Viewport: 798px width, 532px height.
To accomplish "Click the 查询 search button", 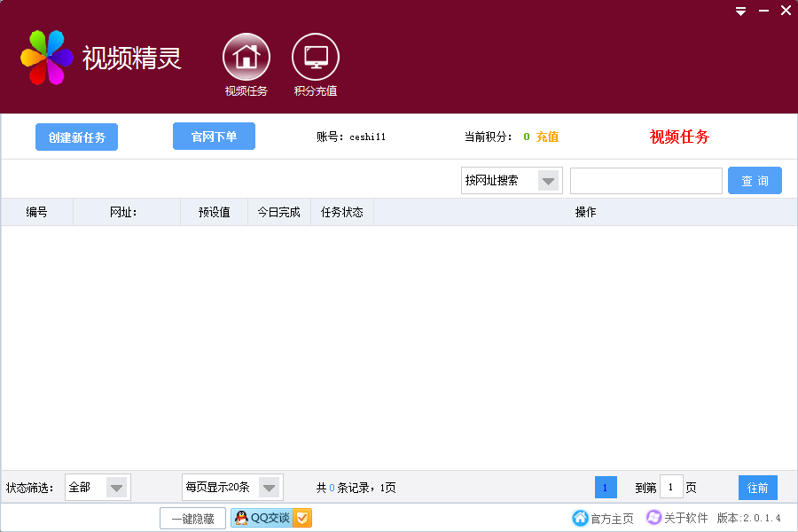I will 755,181.
